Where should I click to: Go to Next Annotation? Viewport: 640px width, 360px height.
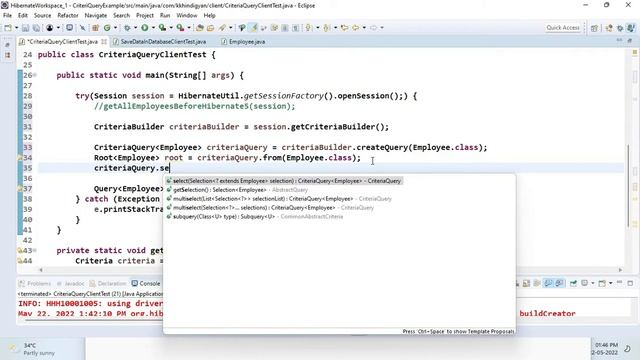coord(309,28)
